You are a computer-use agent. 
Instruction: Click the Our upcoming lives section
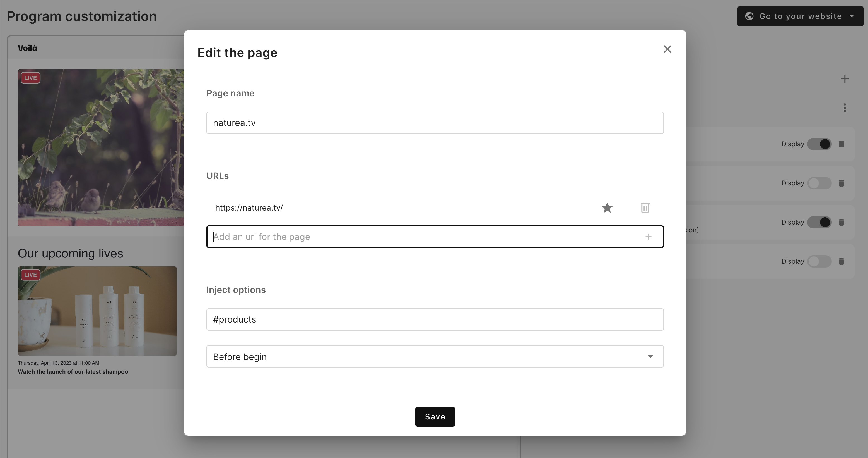[70, 253]
